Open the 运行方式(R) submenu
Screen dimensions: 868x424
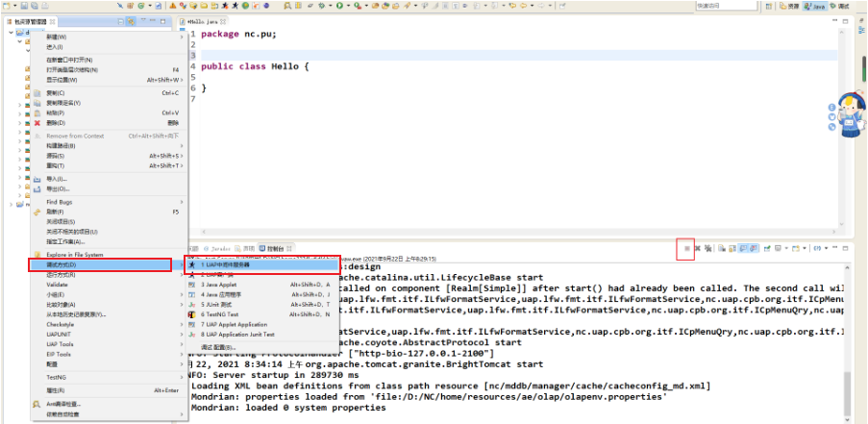pyautogui.click(x=108, y=275)
